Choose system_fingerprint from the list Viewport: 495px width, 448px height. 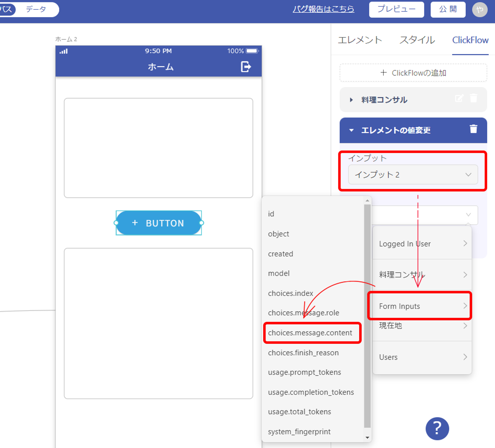tap(299, 432)
